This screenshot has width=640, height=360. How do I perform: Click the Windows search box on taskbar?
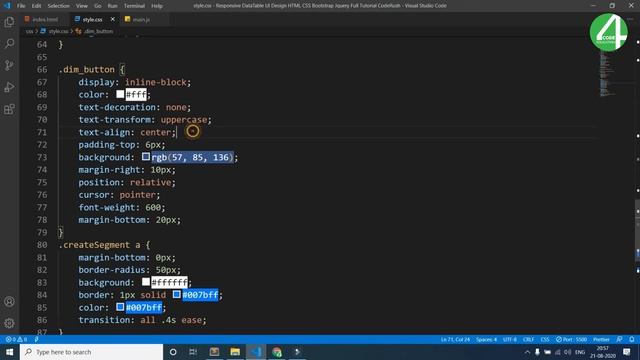(91, 352)
